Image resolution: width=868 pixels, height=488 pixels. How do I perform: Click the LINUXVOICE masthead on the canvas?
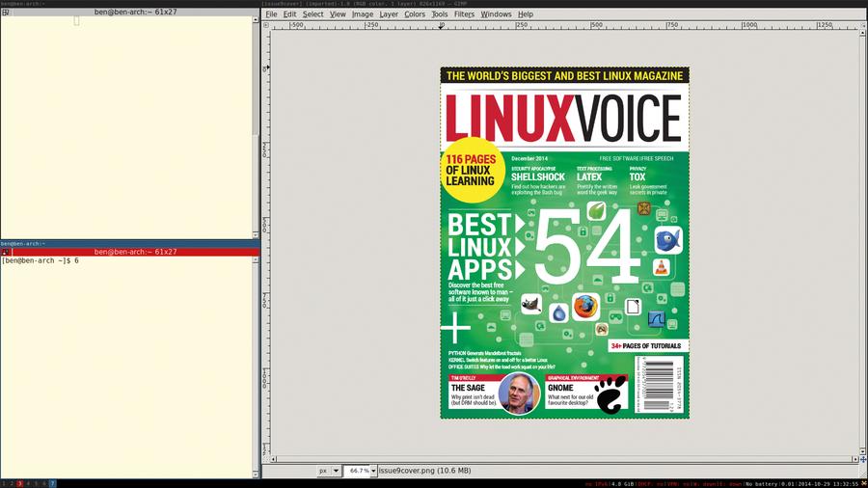point(563,118)
